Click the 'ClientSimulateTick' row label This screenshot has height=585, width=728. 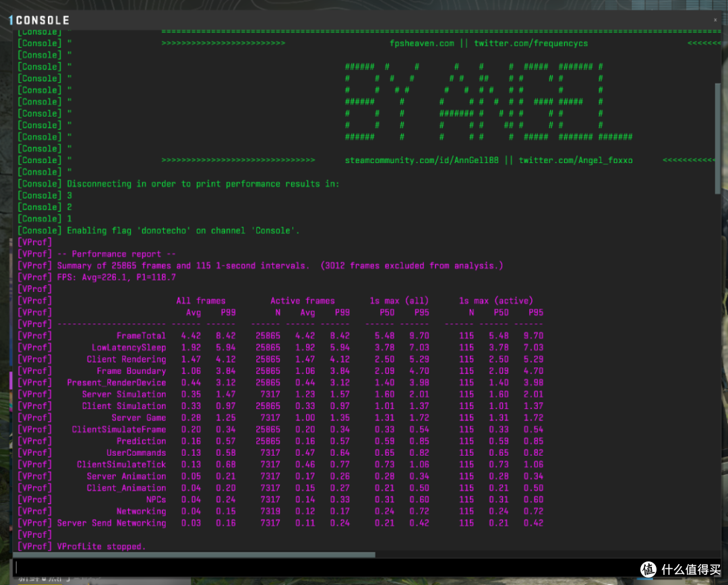[121, 464]
